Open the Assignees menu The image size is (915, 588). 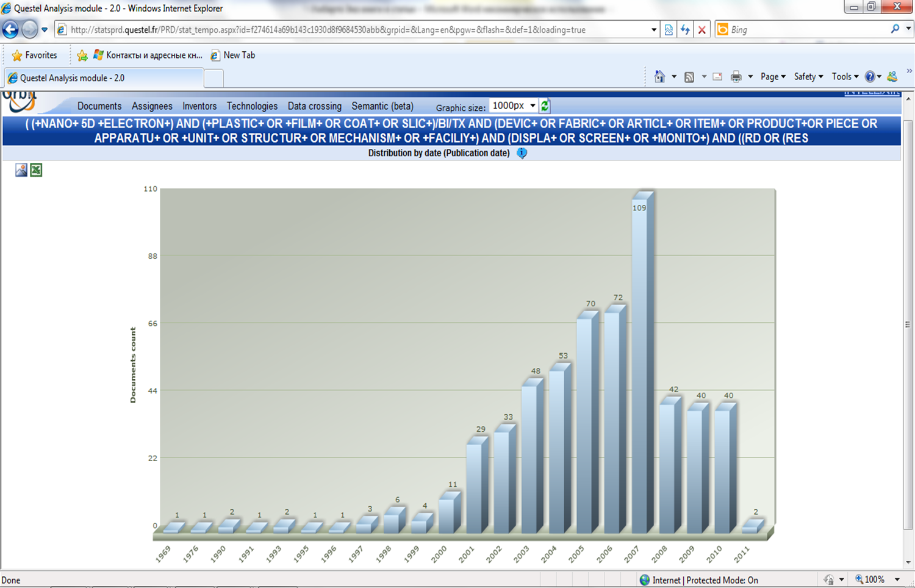(152, 106)
